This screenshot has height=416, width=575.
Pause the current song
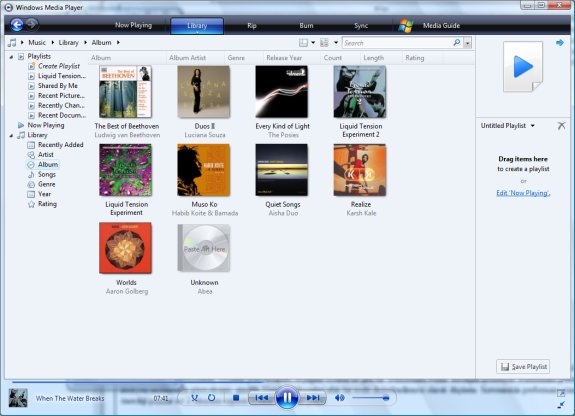click(x=287, y=397)
